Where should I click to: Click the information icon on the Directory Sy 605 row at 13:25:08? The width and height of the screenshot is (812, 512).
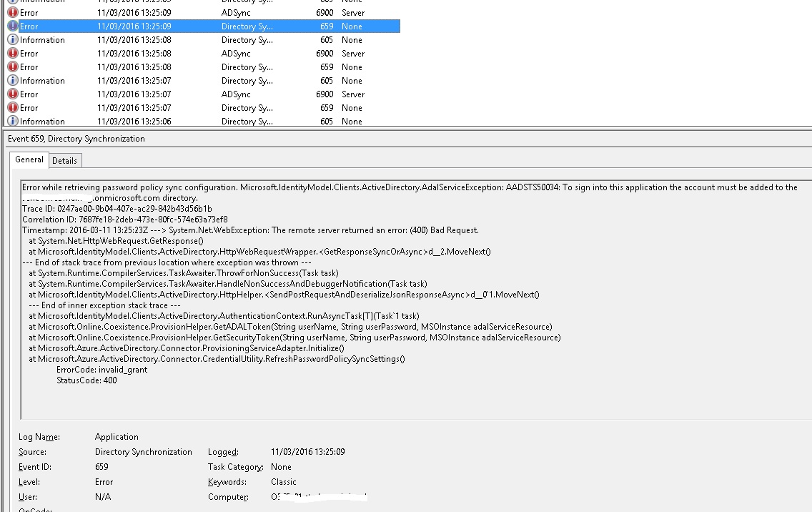coord(11,39)
